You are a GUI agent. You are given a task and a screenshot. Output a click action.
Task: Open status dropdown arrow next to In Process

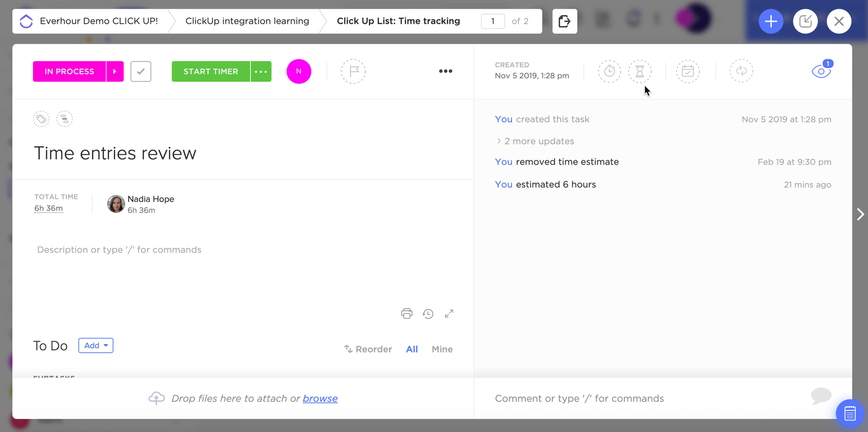[x=115, y=71]
